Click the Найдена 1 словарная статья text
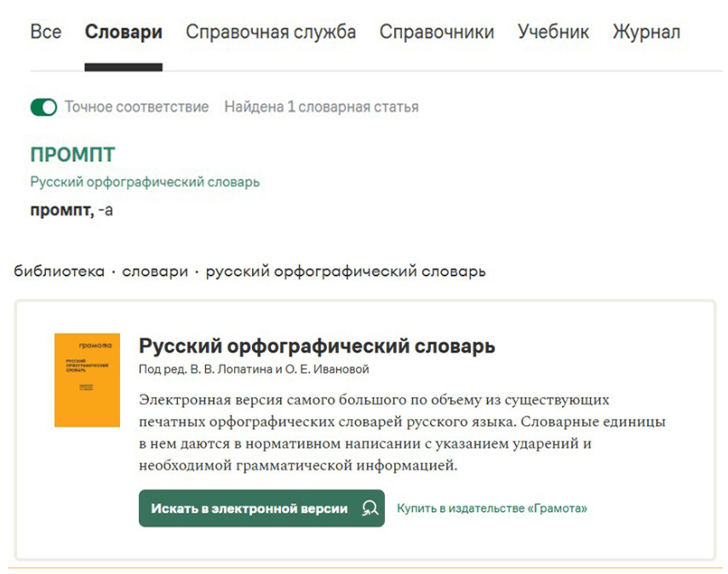Image resolution: width=728 pixels, height=574 pixels. 321,107
